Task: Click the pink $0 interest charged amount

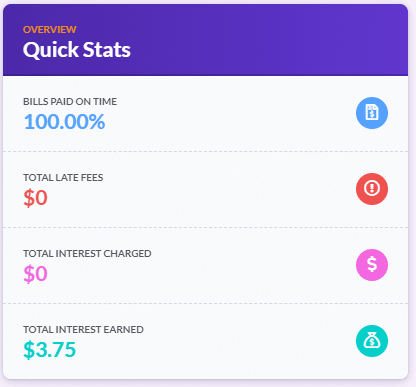Action: 35,274
